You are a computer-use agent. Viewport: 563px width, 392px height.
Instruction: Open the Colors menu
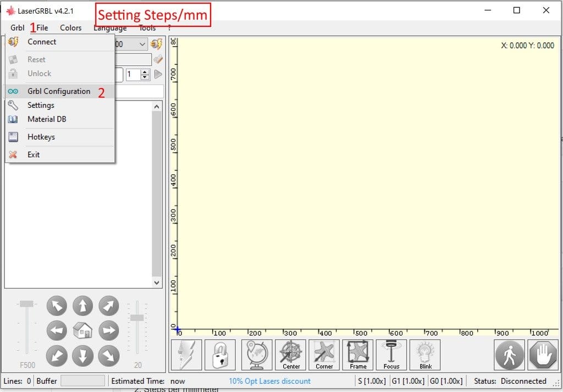point(71,27)
